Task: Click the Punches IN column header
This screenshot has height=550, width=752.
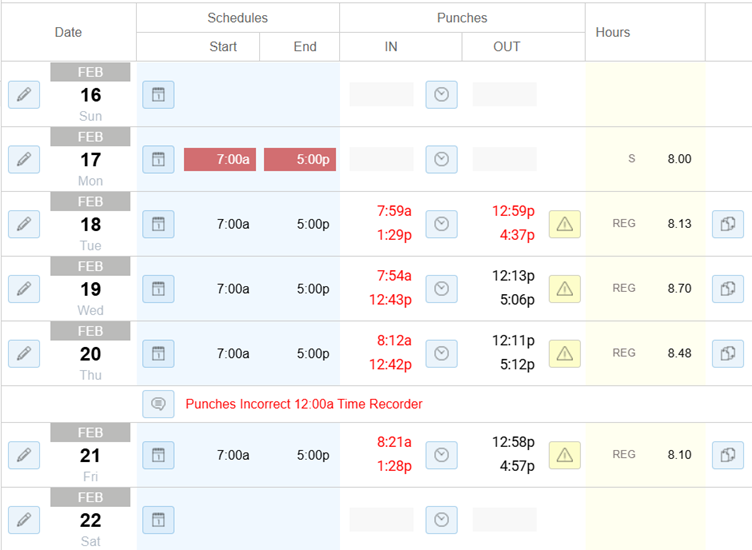Action: coord(391,47)
